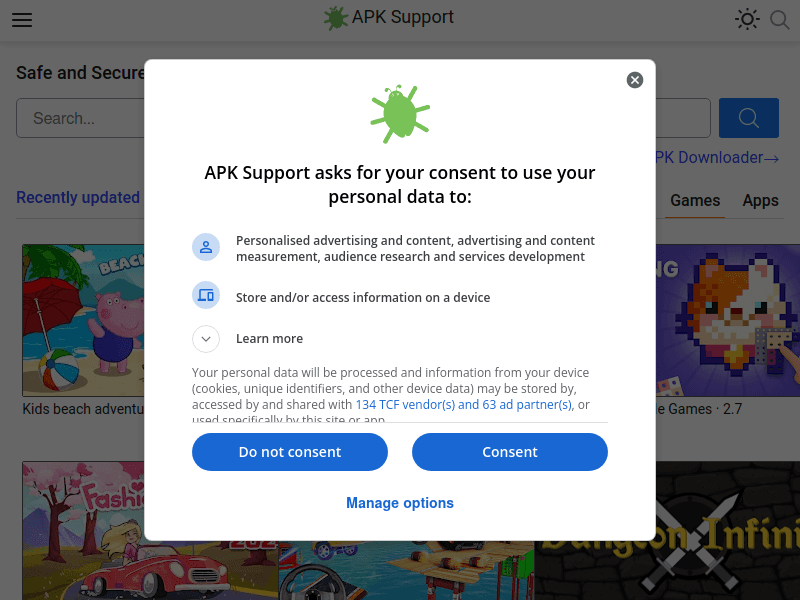The width and height of the screenshot is (800, 600).
Task: Click the Learn more label
Action: [269, 339]
